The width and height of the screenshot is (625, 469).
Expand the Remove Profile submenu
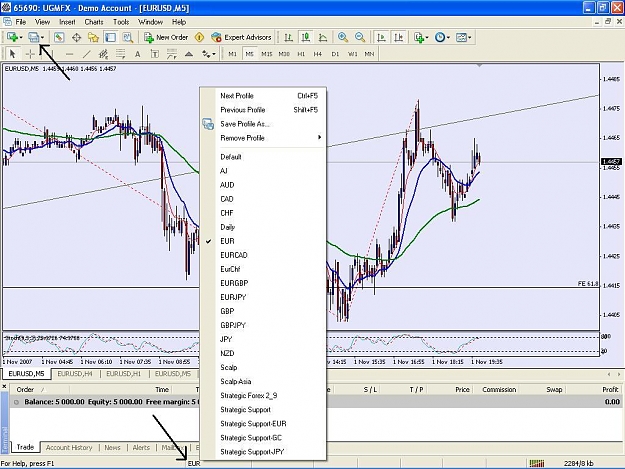coord(263,138)
